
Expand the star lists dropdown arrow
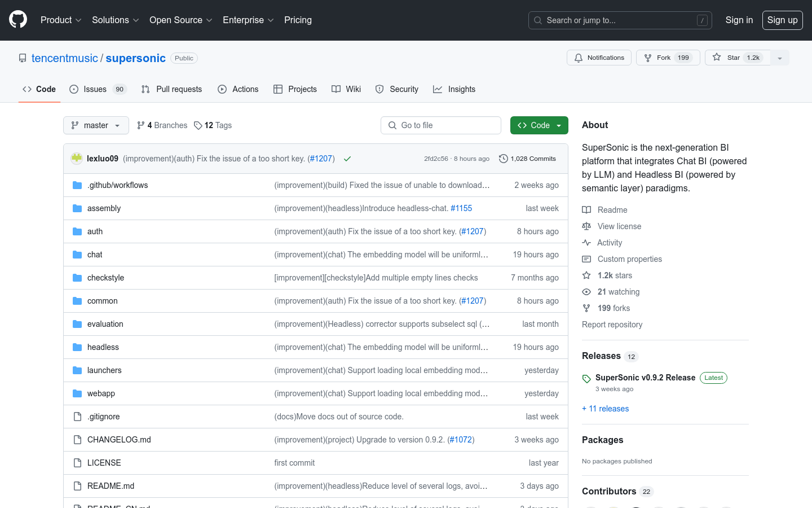pos(780,58)
